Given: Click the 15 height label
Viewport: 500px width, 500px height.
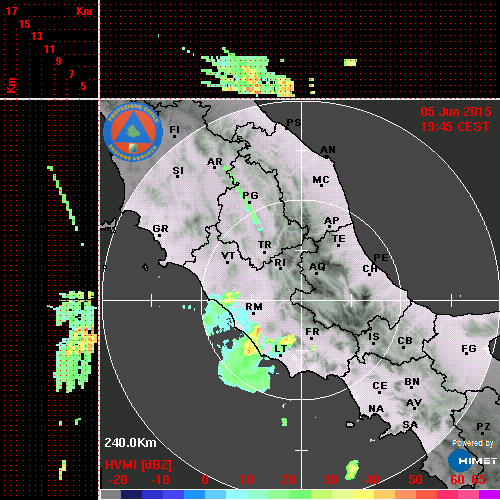Looking at the screenshot, I should pos(24,24).
